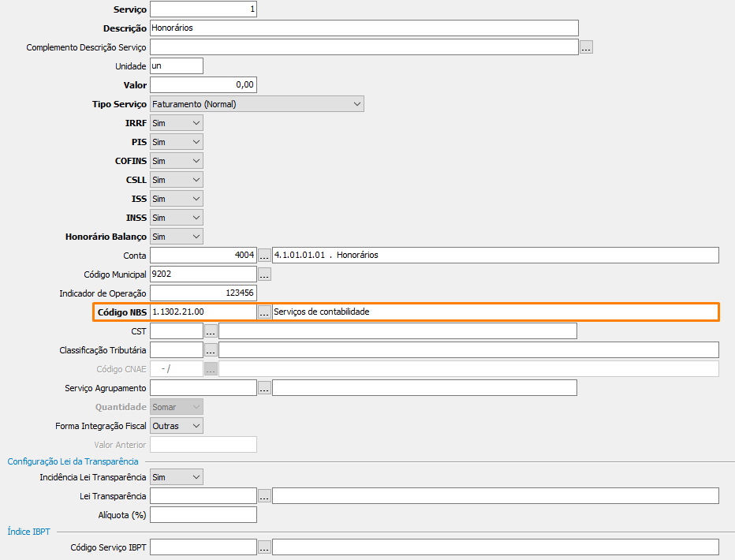Click the Indicador de Operação field
The image size is (735, 560).
coord(203,293)
